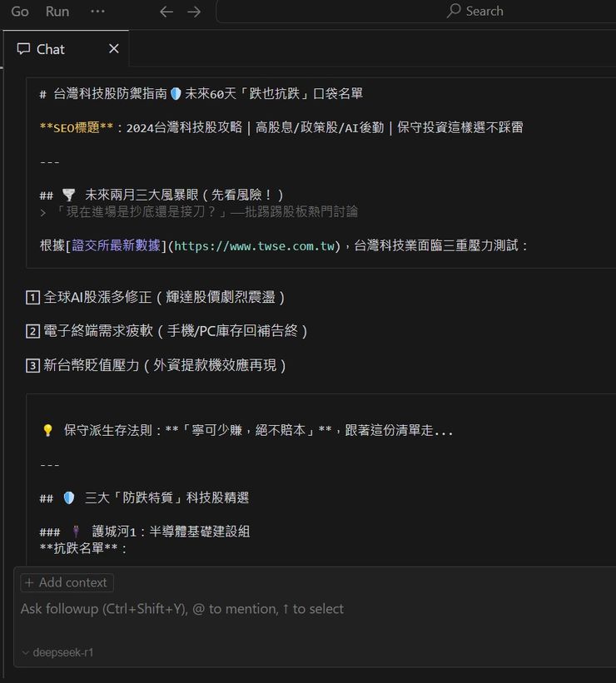Click the Search command box
The width and height of the screenshot is (616, 683).
416,12
